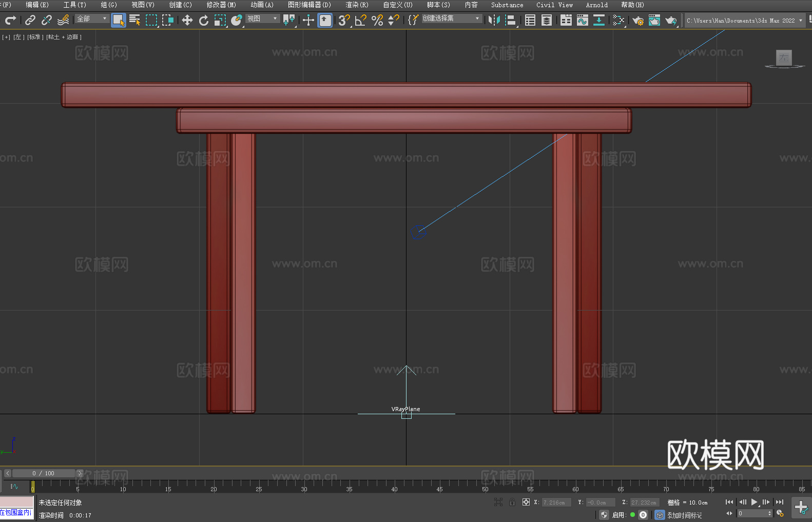This screenshot has width=812, height=522.
Task: Click Use Pivot Point Center icon
Action: coord(289,20)
